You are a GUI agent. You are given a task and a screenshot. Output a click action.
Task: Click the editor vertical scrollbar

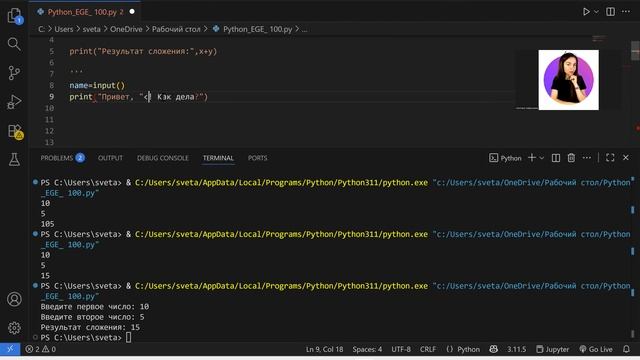point(635,51)
